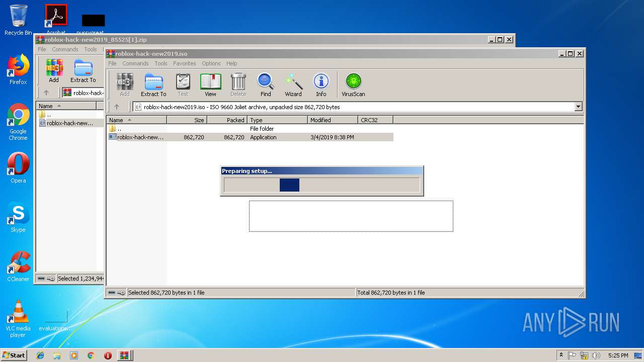Launch the Wizard tool
The width and height of the screenshot is (644, 362).
point(293,84)
